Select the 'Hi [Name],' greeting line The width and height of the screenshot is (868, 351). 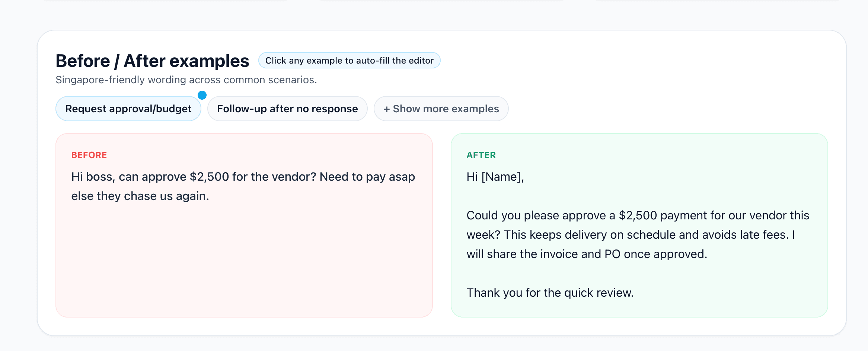pyautogui.click(x=495, y=177)
